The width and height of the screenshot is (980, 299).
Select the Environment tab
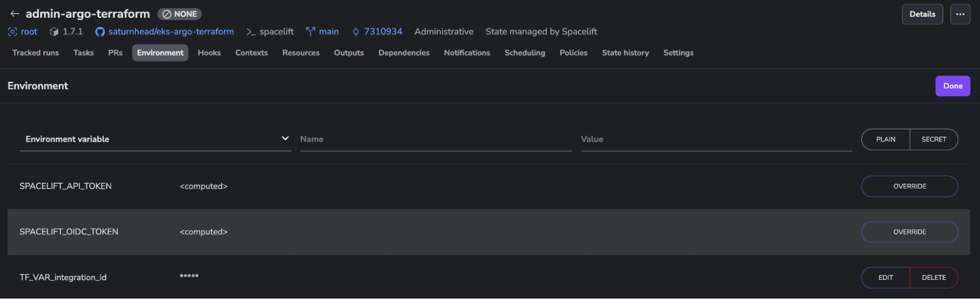tap(160, 53)
